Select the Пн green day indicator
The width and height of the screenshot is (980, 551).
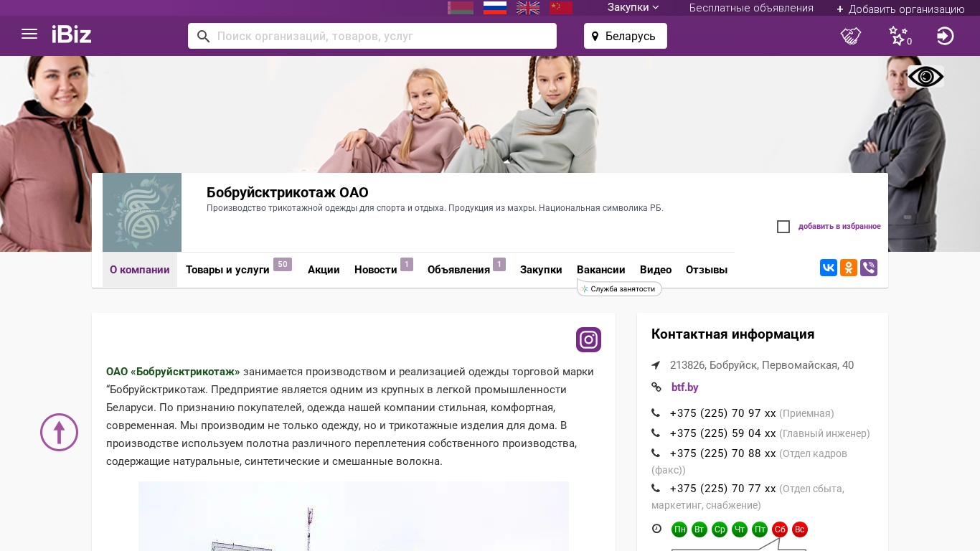click(679, 529)
